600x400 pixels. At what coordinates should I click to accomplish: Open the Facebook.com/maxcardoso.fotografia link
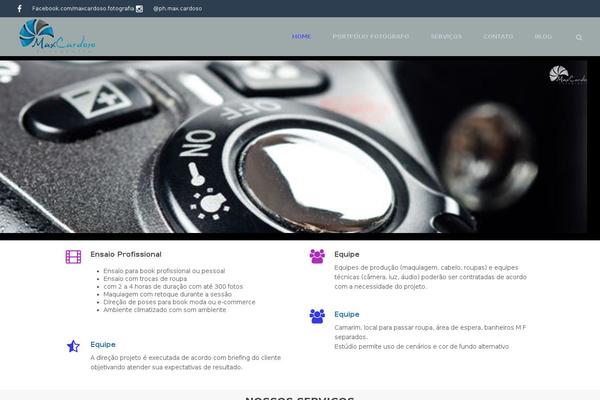pos(83,8)
